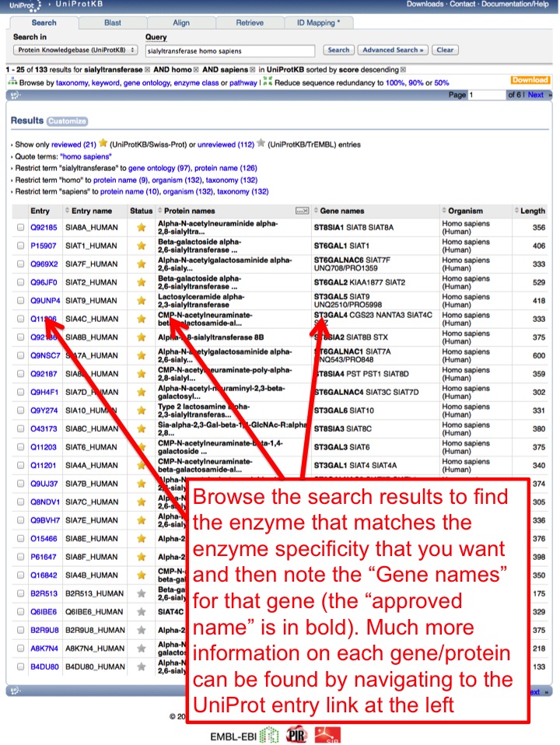The image size is (560, 745).
Task: Click the PIR logo in footer
Action: [x=296, y=735]
